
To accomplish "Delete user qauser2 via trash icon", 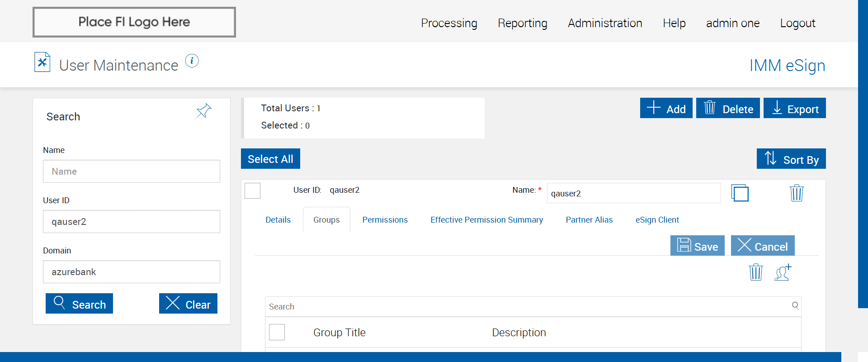I will (796, 193).
